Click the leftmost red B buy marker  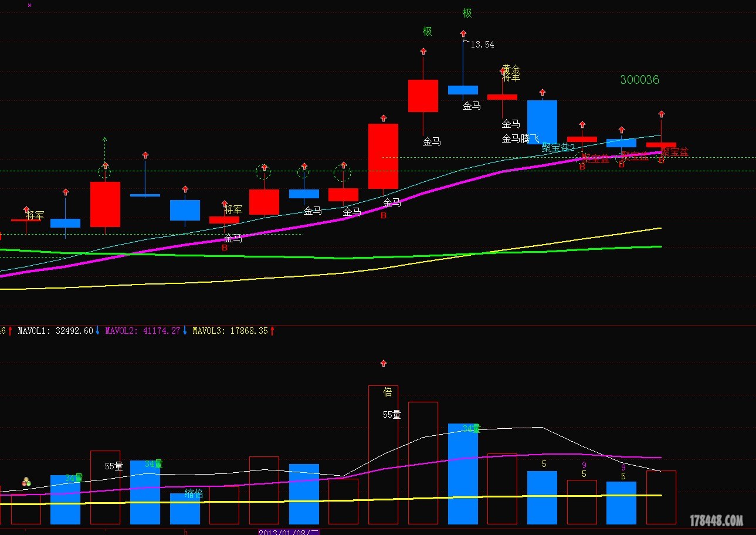225,248
